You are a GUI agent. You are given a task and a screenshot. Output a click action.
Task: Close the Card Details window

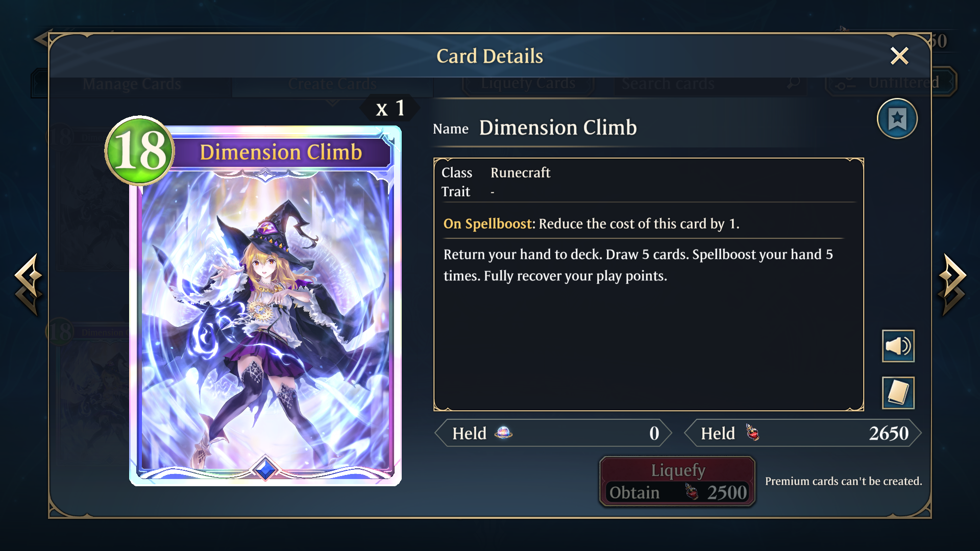(899, 56)
